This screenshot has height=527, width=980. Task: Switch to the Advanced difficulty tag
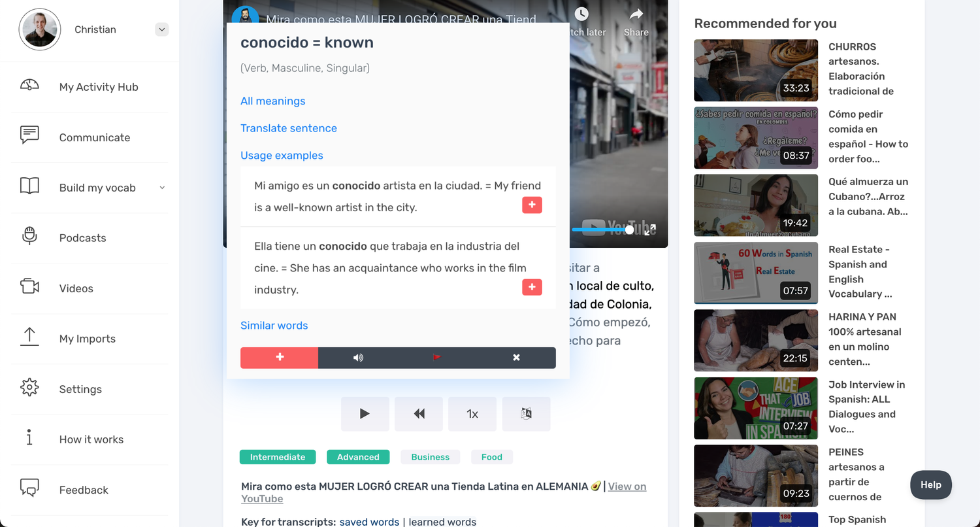tap(358, 456)
